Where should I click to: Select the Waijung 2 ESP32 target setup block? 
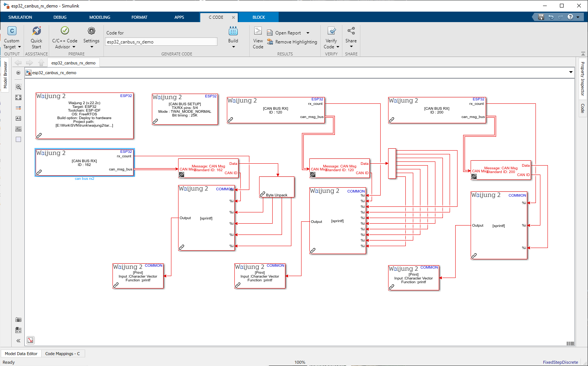[x=84, y=116]
